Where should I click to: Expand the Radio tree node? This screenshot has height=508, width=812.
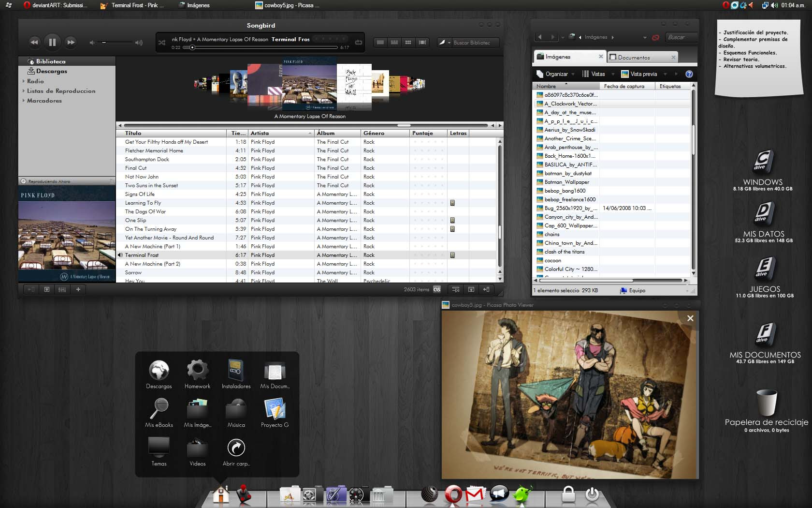click(x=23, y=81)
